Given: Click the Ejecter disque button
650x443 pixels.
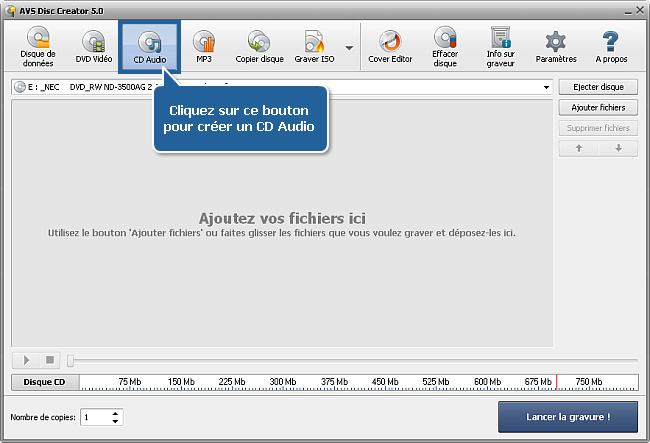Looking at the screenshot, I should (598, 87).
